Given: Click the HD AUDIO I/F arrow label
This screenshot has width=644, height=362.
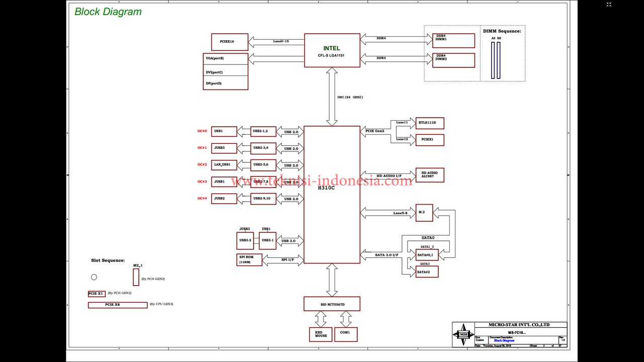Looking at the screenshot, I should click(x=389, y=175).
